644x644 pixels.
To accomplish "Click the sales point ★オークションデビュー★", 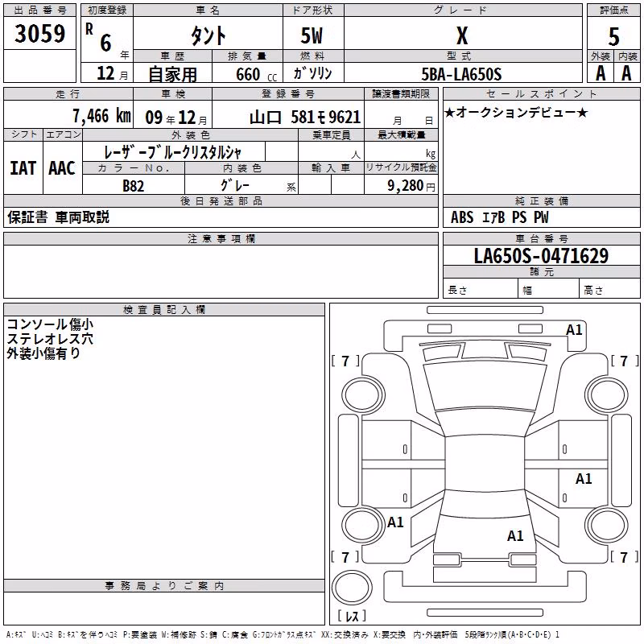I will (x=516, y=113).
